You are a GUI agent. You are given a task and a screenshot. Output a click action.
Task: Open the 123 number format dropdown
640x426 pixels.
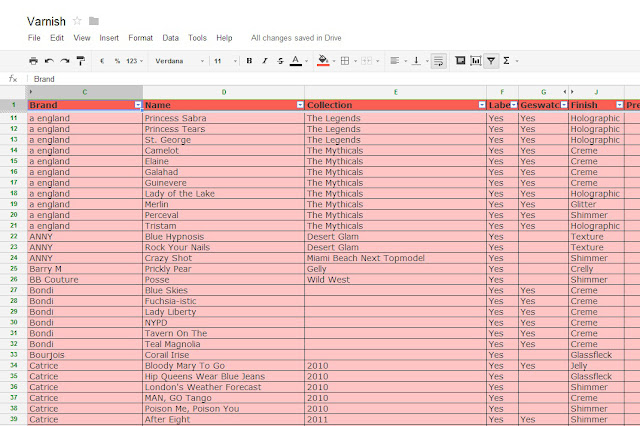[x=134, y=61]
